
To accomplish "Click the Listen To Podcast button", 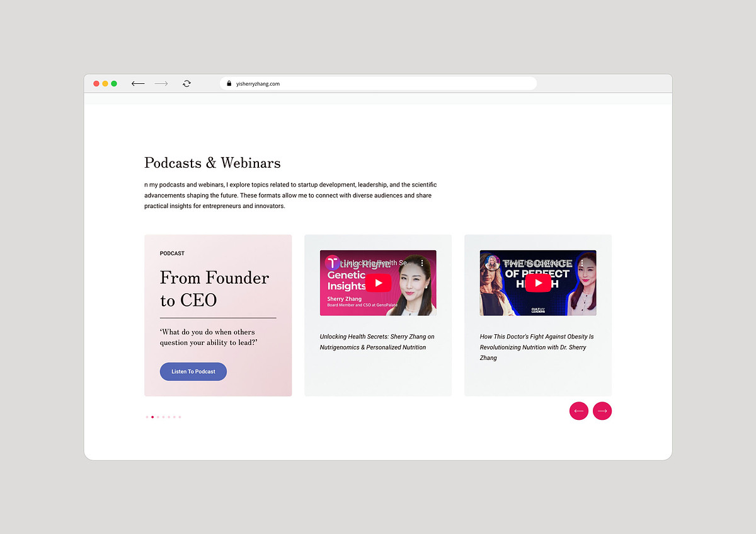I will pos(193,371).
